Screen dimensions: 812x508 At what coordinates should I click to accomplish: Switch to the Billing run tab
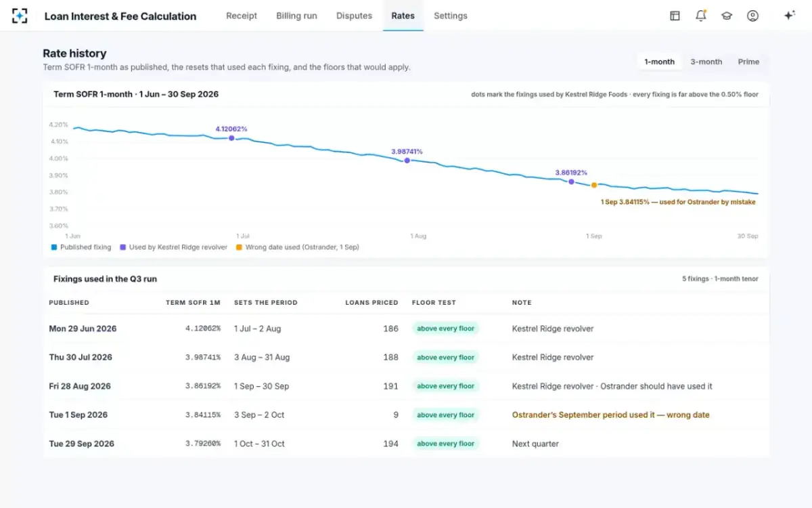296,16
